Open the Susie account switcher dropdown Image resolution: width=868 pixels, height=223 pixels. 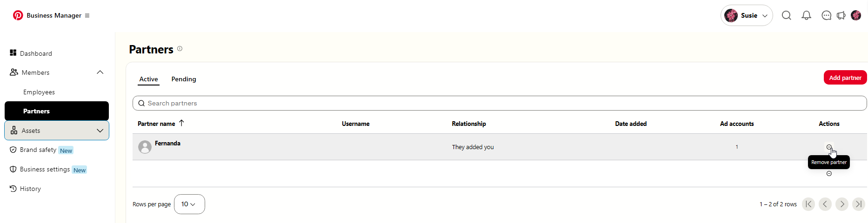pos(746,15)
